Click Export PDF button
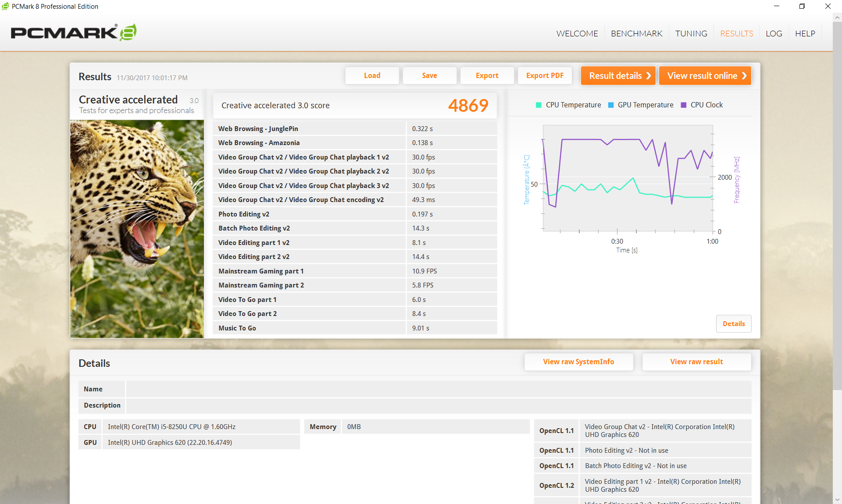The height and width of the screenshot is (504, 842). 545,76
